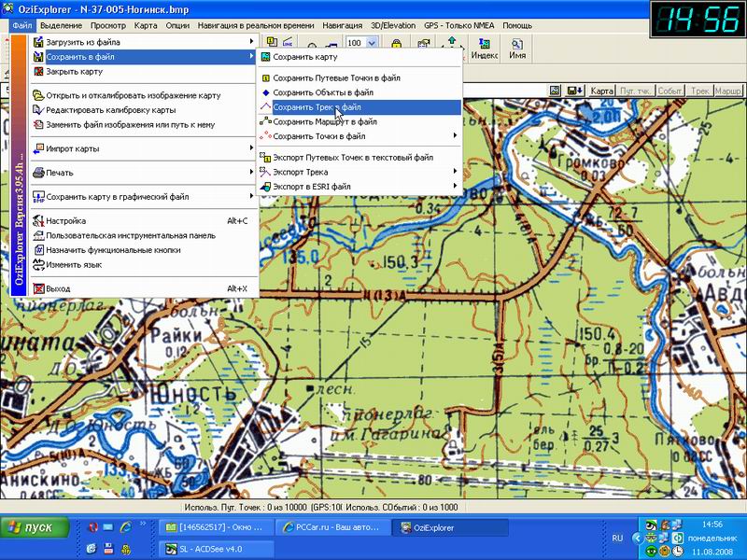Click the Индекс toolbar icon
The width and height of the screenshot is (747, 560).
click(x=484, y=48)
